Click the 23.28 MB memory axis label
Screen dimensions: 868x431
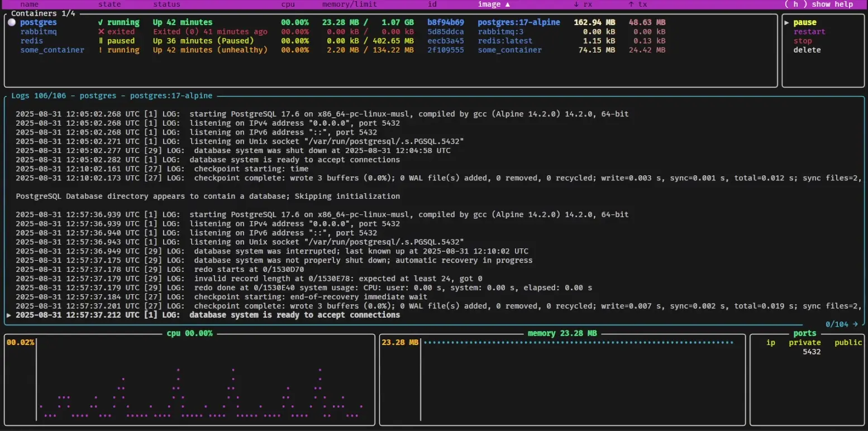(x=400, y=342)
